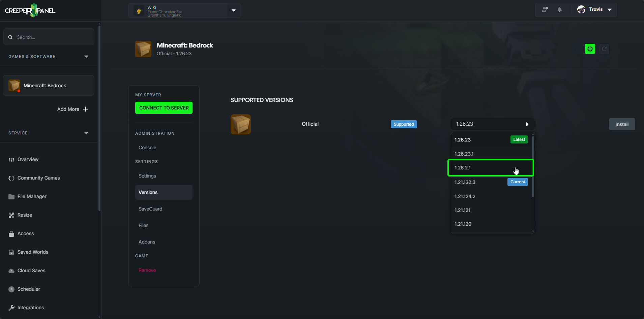The height and width of the screenshot is (319, 644).
Task: Click the users chat icon in header
Action: (545, 9)
